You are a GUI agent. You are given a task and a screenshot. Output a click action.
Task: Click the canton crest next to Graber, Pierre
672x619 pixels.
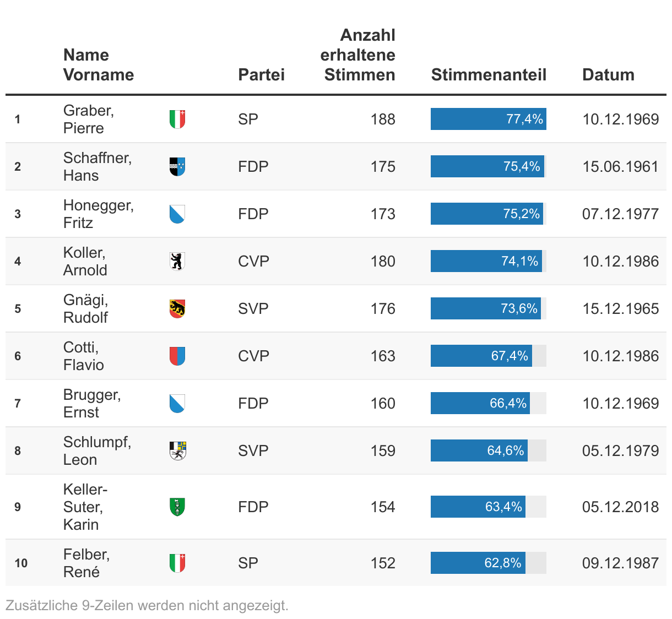coord(177,119)
